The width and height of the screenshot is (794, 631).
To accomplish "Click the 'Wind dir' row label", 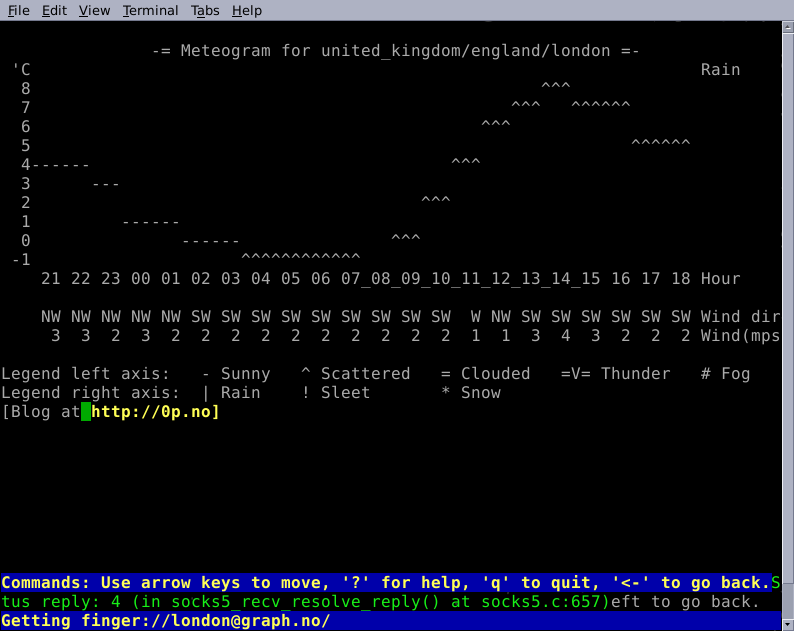I will 740,317.
